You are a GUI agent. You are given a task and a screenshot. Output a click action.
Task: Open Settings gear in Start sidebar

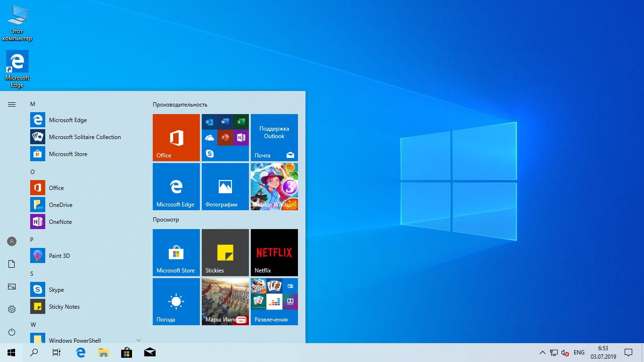click(12, 309)
